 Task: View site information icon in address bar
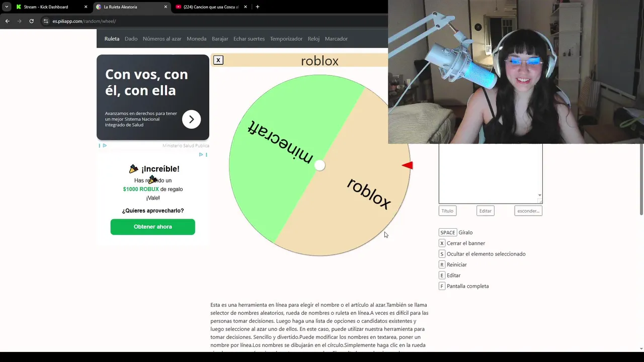pos(46,21)
